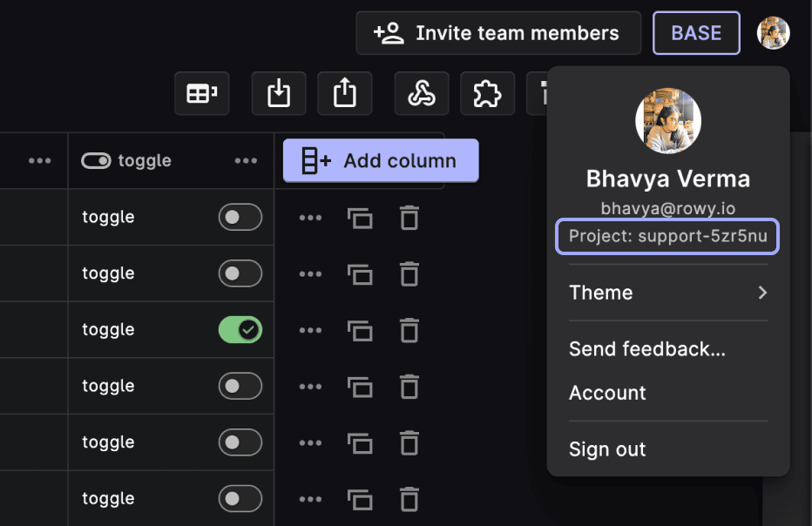Click the export/share table icon

(345, 93)
